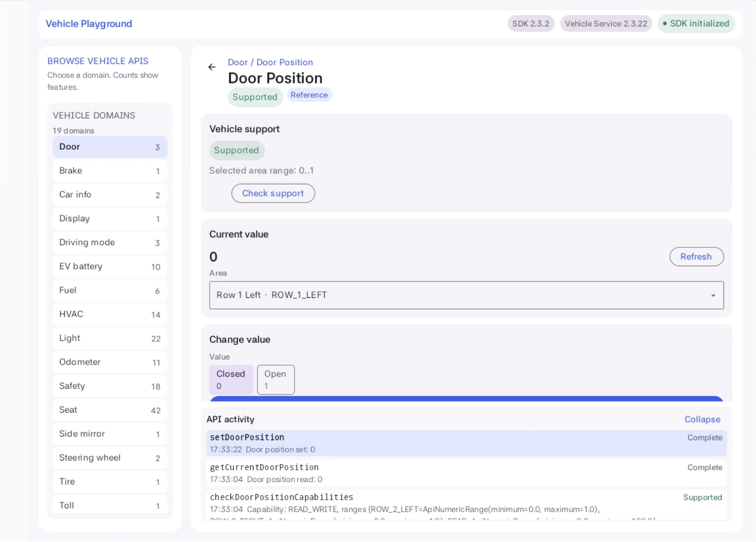Click the Row 1 Left area field
This screenshot has width=756, height=542.
(x=466, y=295)
